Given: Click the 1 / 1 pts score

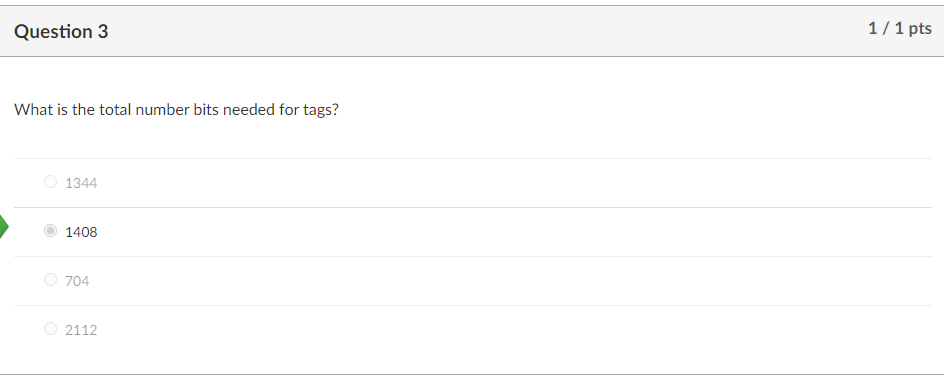Looking at the screenshot, I should pyautogui.click(x=900, y=28).
